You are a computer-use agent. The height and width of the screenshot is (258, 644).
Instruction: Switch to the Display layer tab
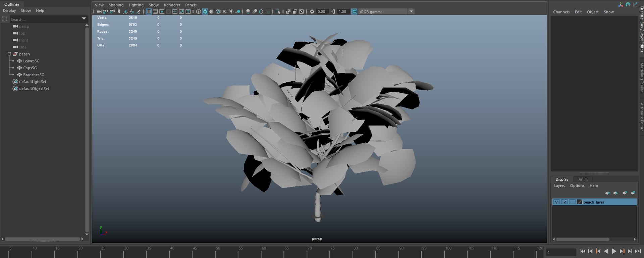tap(562, 179)
